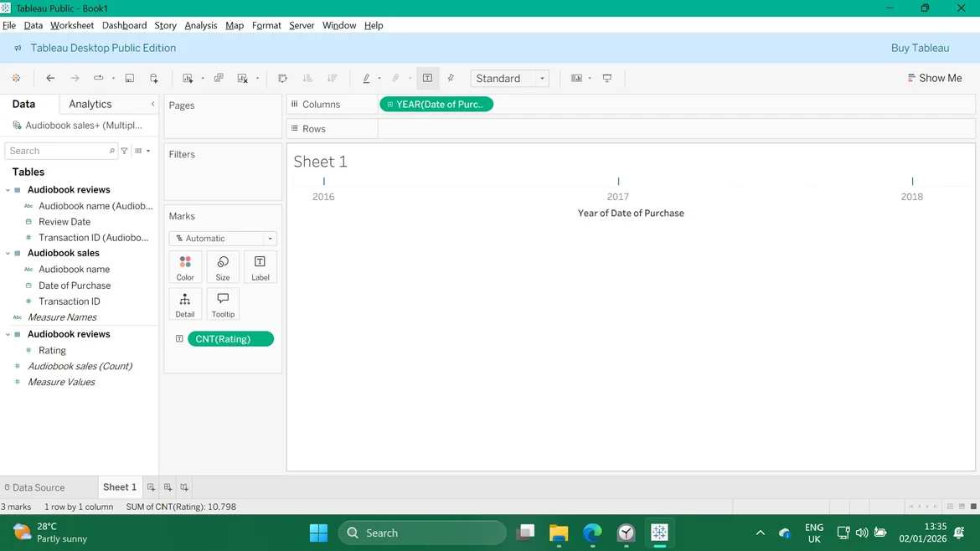Click the Buy Tableau link
The image size is (980, 551).
pos(920,48)
